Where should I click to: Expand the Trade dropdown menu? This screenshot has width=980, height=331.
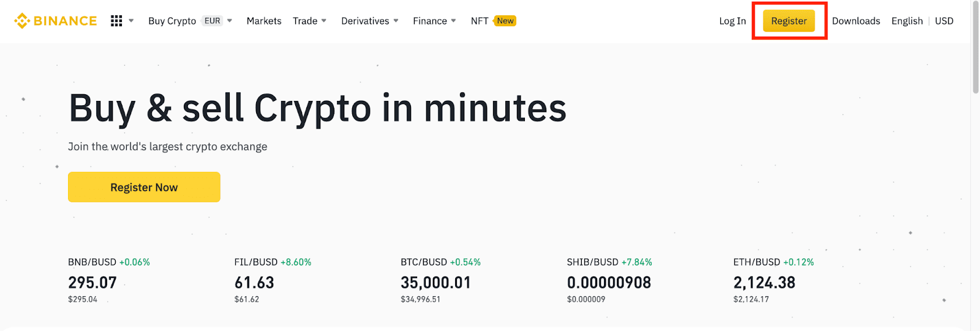coord(309,21)
